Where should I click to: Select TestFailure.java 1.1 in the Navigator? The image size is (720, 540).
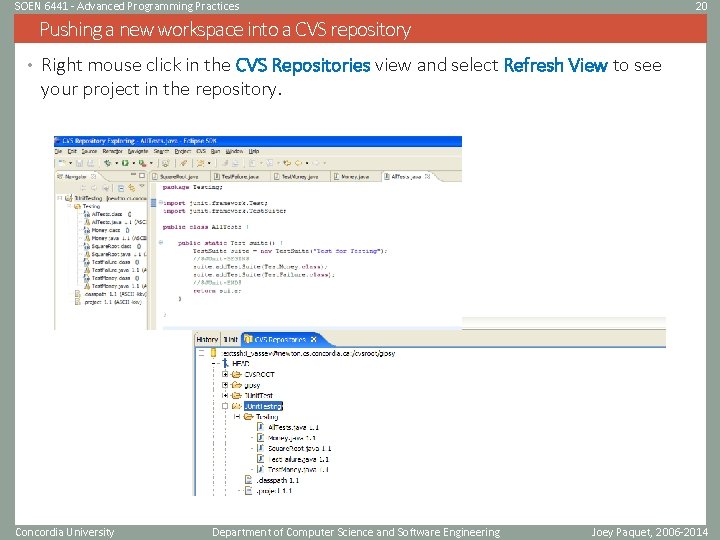click(115, 270)
